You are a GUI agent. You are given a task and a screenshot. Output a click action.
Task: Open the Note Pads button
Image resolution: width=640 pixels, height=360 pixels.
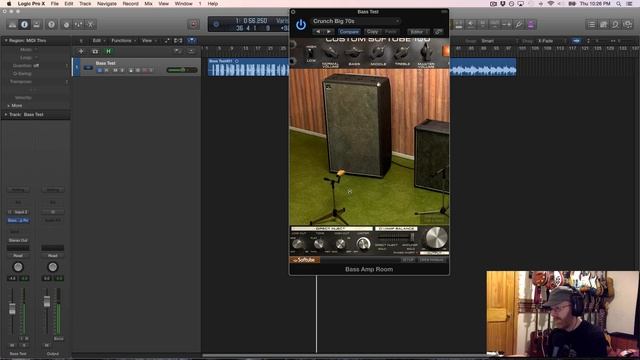click(603, 24)
